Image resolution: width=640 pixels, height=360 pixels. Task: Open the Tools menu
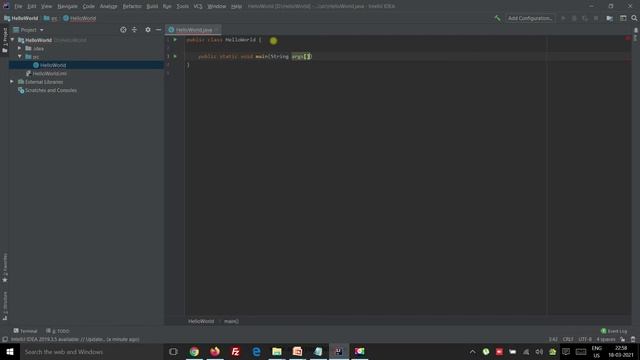point(182,6)
